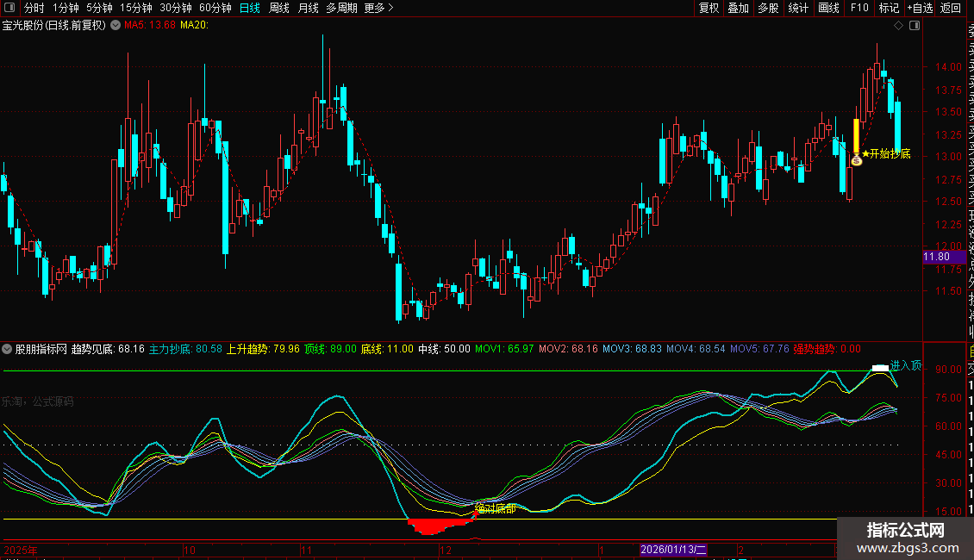Switch to the 月线 monthly chart
974x560 pixels.
click(x=308, y=9)
